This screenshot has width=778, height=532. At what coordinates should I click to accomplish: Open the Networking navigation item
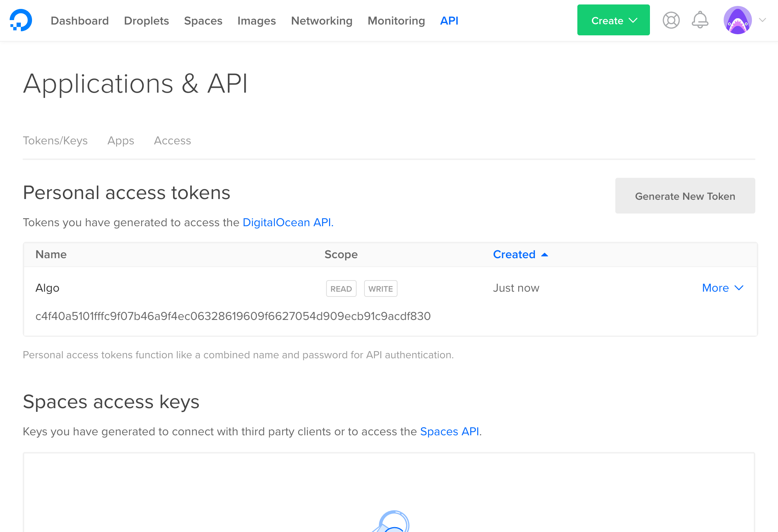322,21
